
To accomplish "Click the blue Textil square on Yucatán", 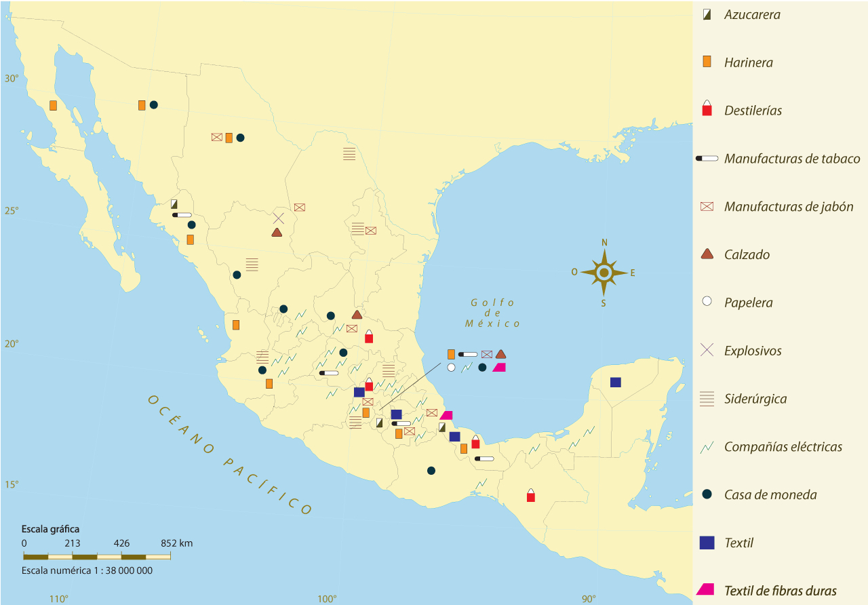I will [615, 382].
